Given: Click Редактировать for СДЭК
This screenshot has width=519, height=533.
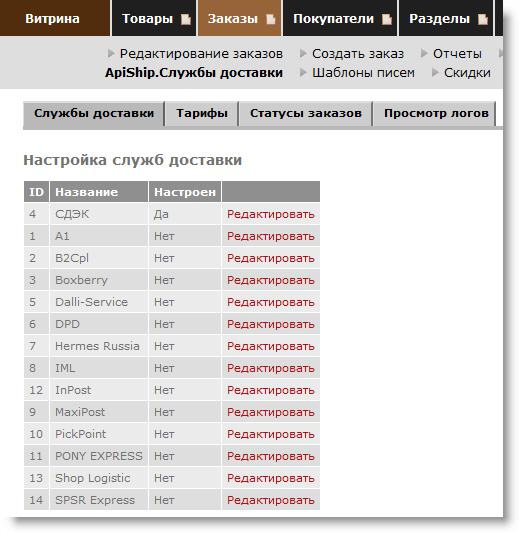Looking at the screenshot, I should point(271,214).
